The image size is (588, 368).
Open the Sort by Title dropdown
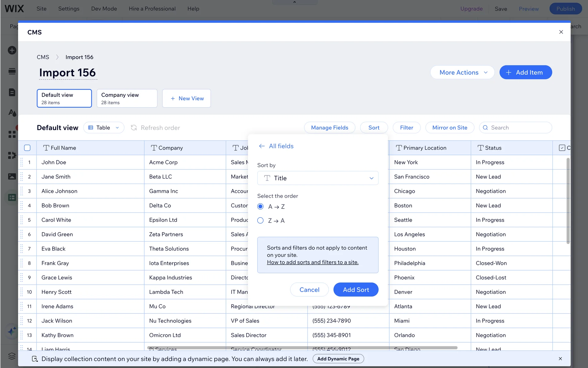[318, 178]
